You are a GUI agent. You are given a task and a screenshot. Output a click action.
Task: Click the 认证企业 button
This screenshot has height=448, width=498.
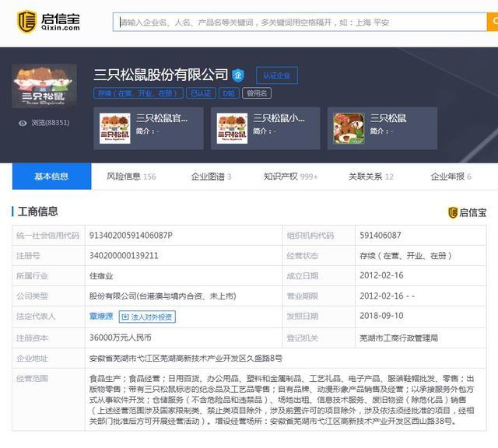(x=277, y=75)
